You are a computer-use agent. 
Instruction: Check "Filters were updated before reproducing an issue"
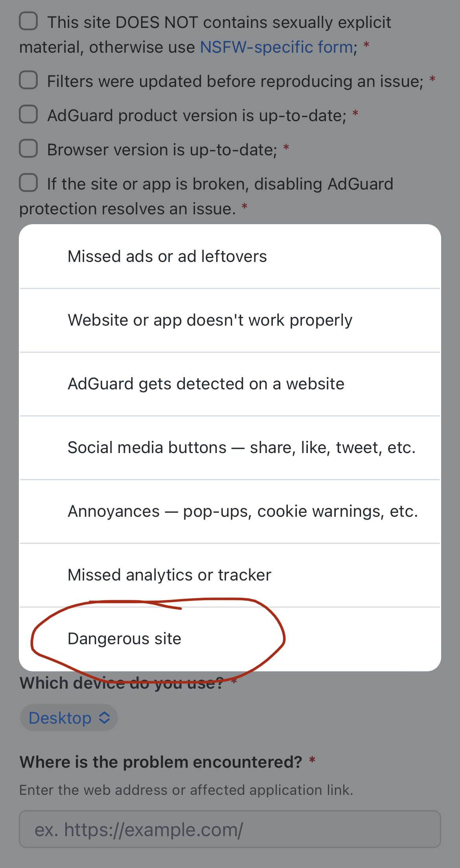click(x=28, y=81)
